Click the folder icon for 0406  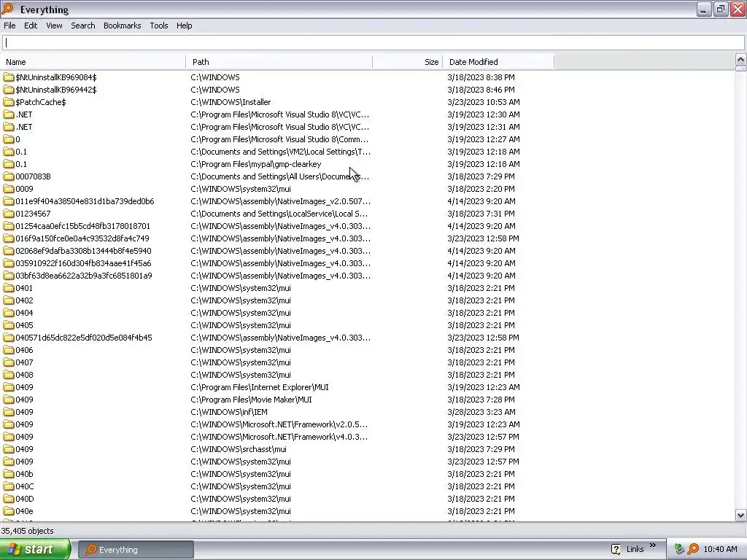click(9, 349)
